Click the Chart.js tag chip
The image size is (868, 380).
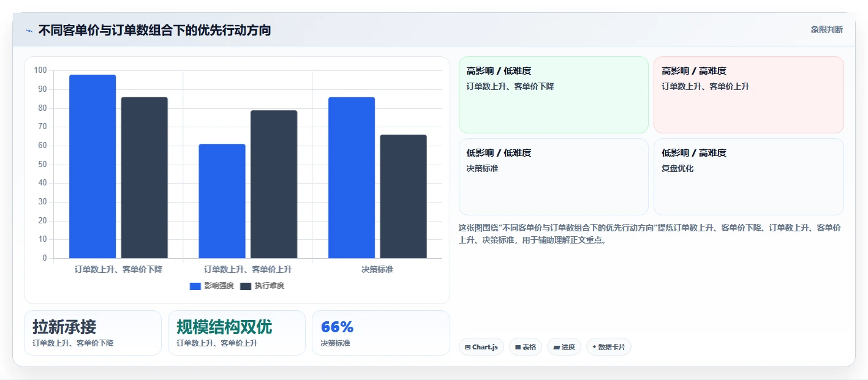[481, 347]
